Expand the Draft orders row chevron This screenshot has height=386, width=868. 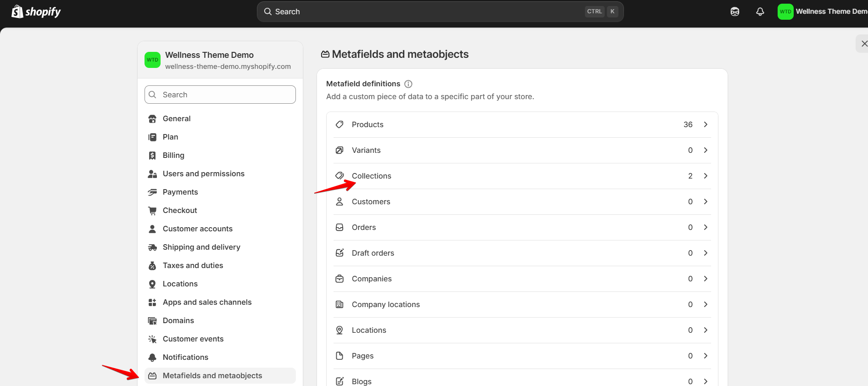click(706, 253)
